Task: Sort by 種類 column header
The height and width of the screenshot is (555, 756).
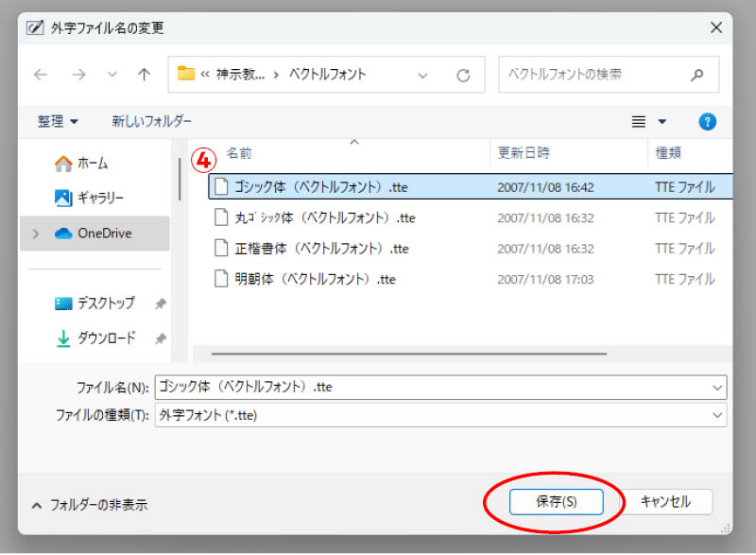Action: point(668,153)
